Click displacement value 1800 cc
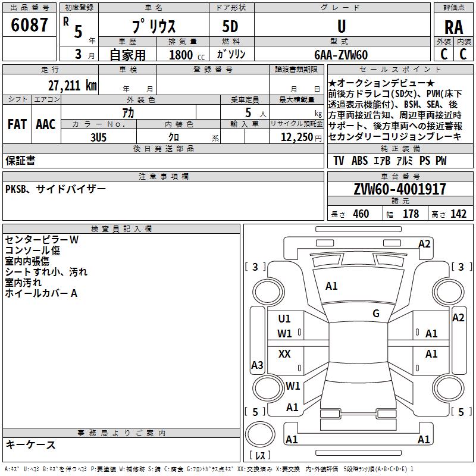The height and width of the screenshot is (476, 476). click(187, 55)
